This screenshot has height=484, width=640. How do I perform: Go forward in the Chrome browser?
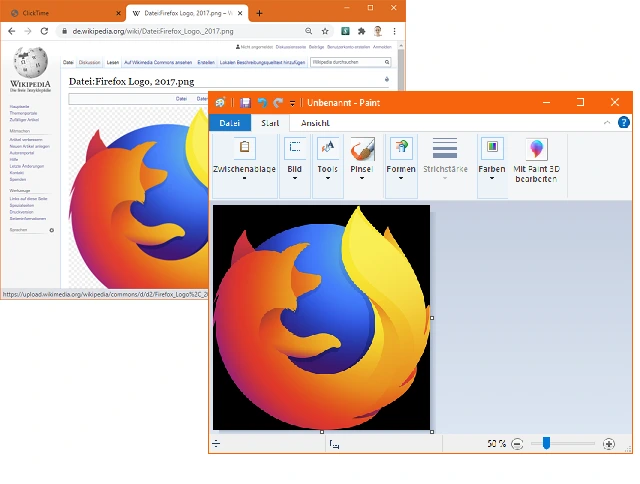coord(27,31)
